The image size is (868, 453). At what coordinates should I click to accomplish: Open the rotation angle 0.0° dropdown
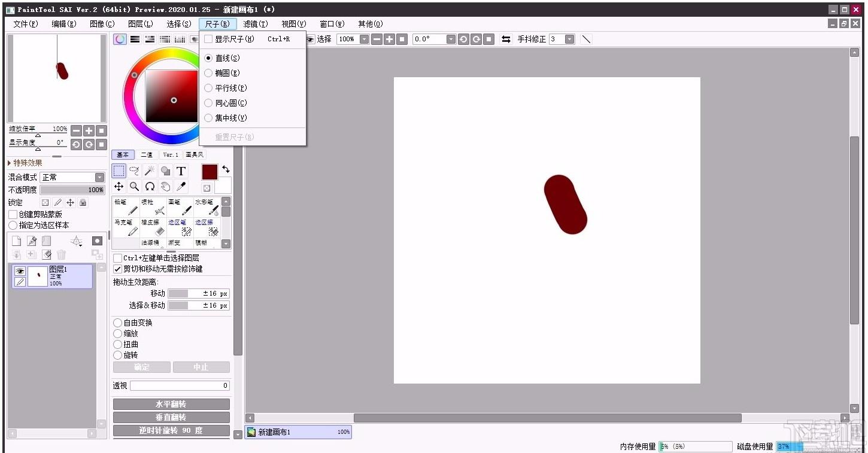pyautogui.click(x=451, y=39)
